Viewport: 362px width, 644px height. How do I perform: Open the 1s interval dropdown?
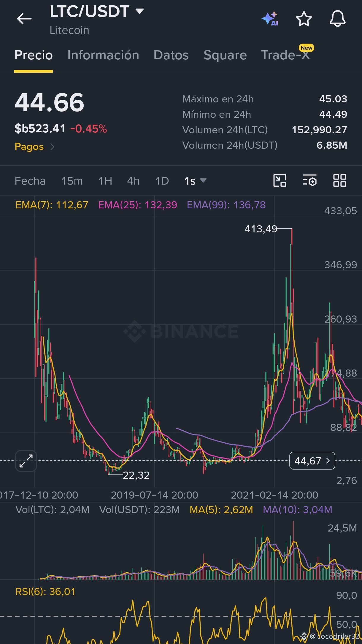pyautogui.click(x=195, y=181)
